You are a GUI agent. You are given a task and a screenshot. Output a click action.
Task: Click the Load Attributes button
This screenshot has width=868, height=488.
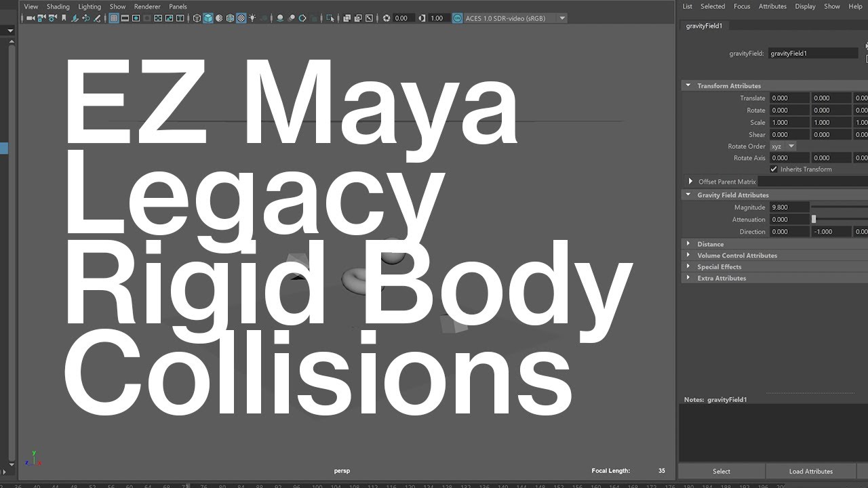point(810,471)
